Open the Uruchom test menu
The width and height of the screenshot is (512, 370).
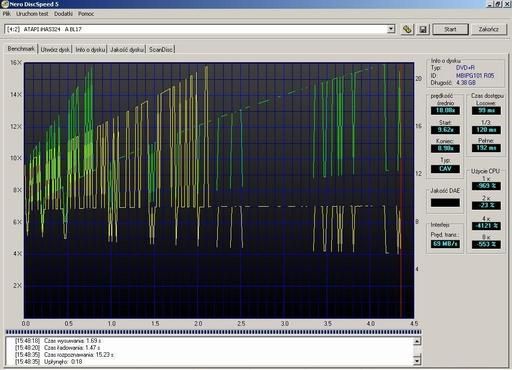click(x=32, y=14)
